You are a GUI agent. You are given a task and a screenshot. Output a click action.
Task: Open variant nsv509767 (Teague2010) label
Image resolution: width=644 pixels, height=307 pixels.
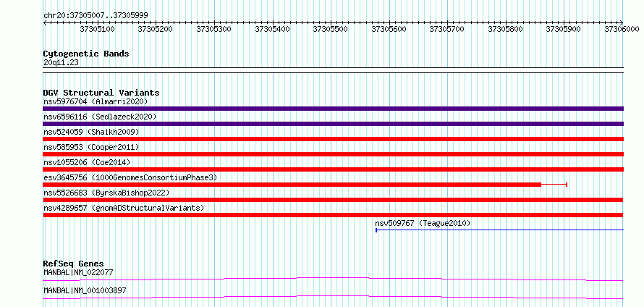pos(423,223)
